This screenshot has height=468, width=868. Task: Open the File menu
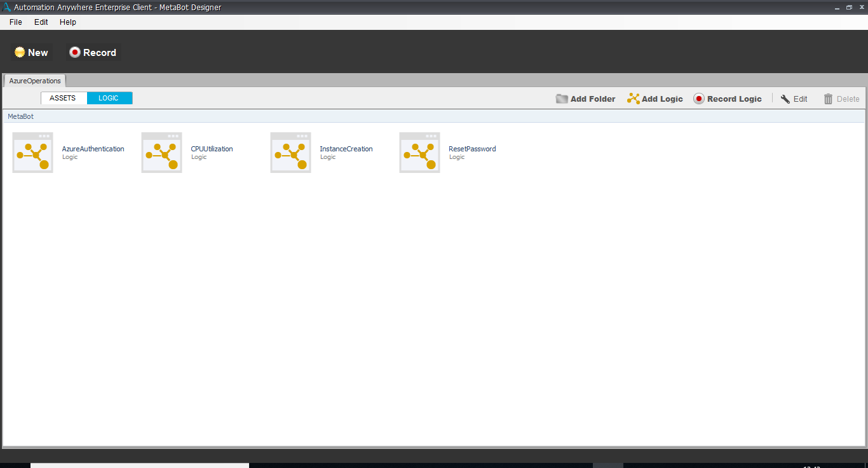tap(16, 22)
